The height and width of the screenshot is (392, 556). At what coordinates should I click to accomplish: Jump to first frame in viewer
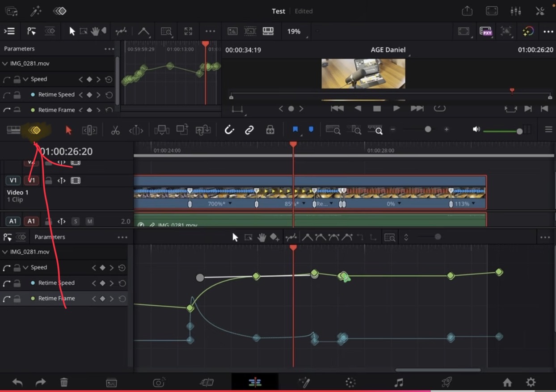pyautogui.click(x=337, y=108)
